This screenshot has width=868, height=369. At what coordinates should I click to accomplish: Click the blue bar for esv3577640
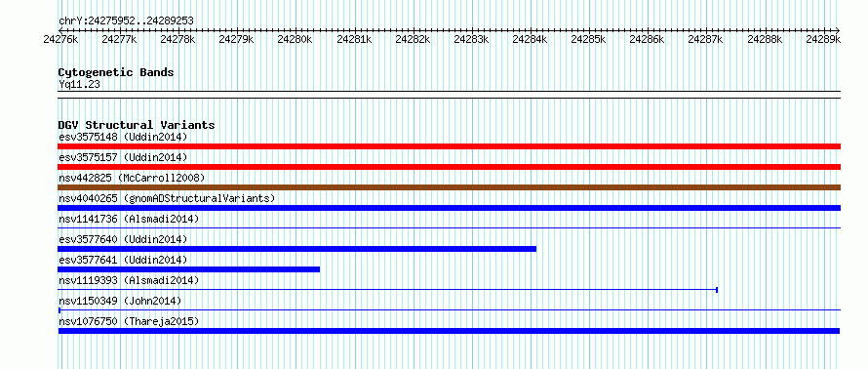(x=297, y=249)
